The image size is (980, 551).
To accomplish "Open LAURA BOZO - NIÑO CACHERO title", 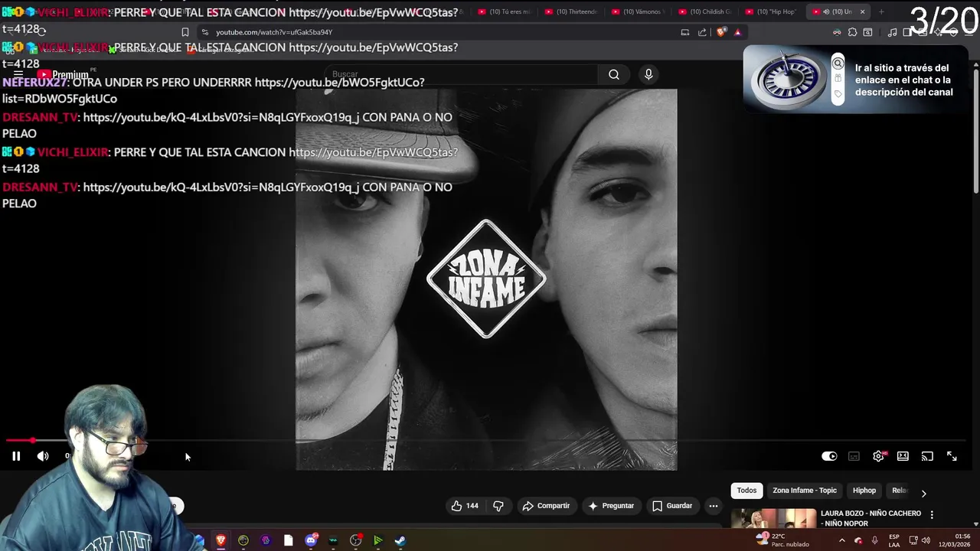I will click(871, 518).
